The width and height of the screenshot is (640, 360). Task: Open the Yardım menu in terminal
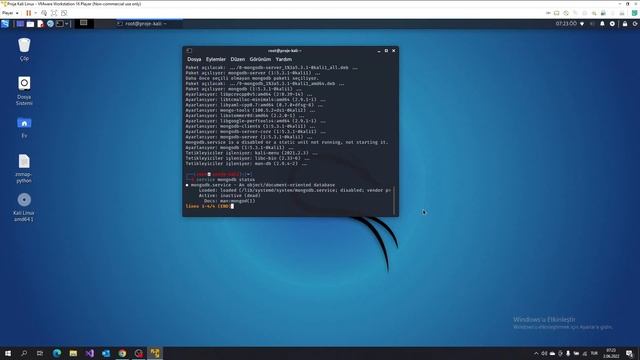[283, 59]
